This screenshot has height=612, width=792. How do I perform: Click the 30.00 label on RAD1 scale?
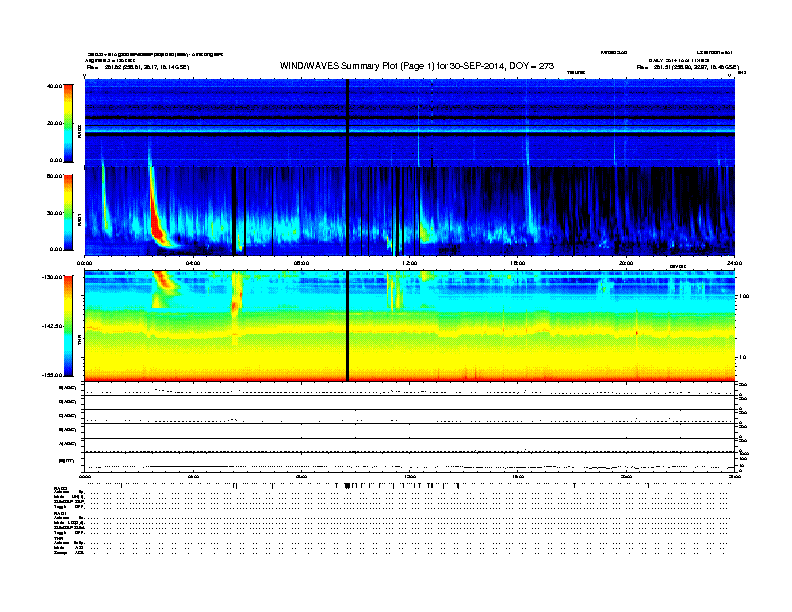click(54, 213)
